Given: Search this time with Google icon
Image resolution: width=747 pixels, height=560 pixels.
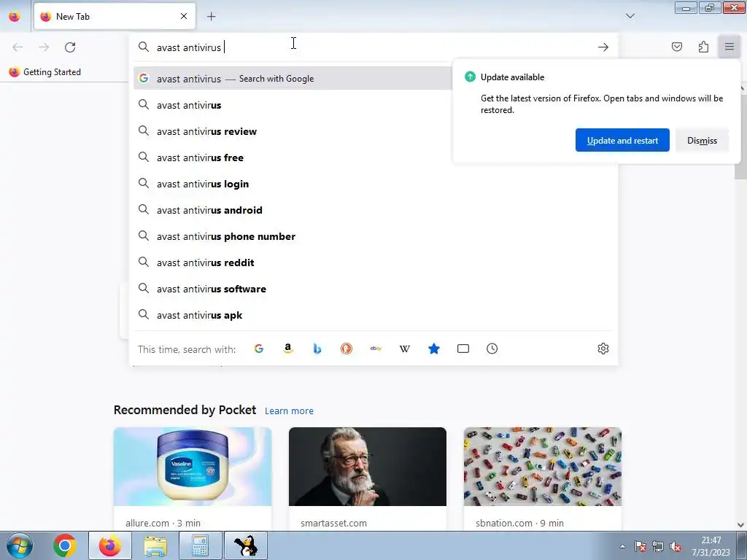Looking at the screenshot, I should coord(259,349).
